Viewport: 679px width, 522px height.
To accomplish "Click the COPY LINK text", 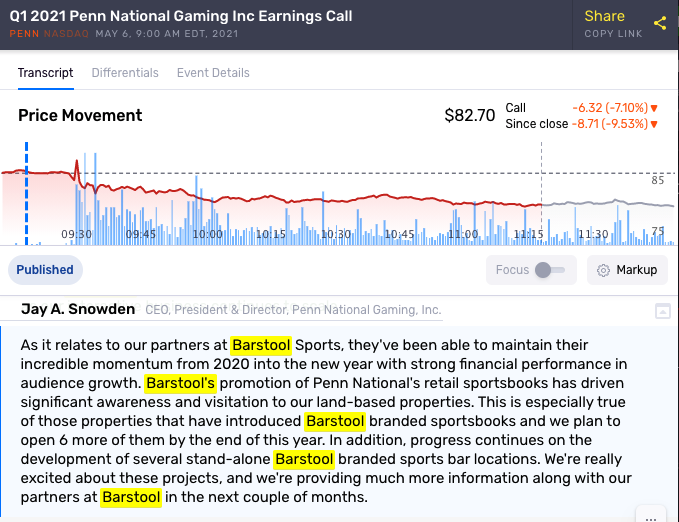I will click(x=613, y=34).
